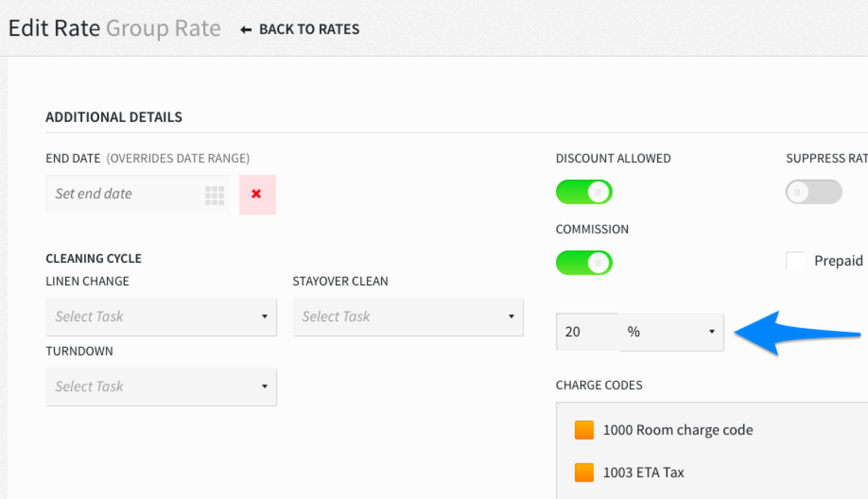Click the commission value field showing 20
868x499 pixels.
pyautogui.click(x=587, y=332)
